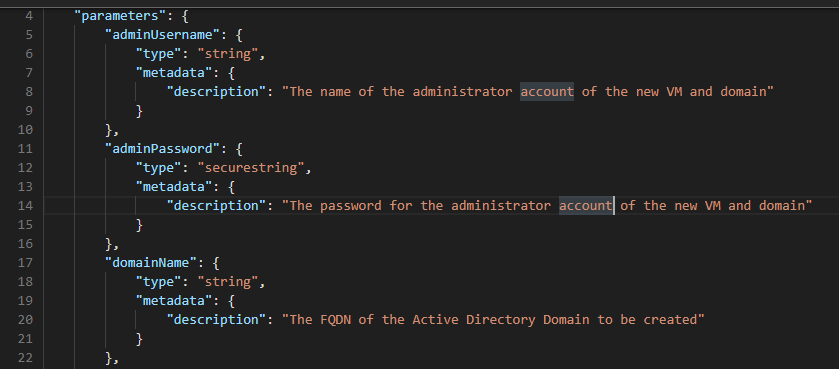Click the "type" key on line 18
This screenshot has width=839, height=369.
[159, 282]
